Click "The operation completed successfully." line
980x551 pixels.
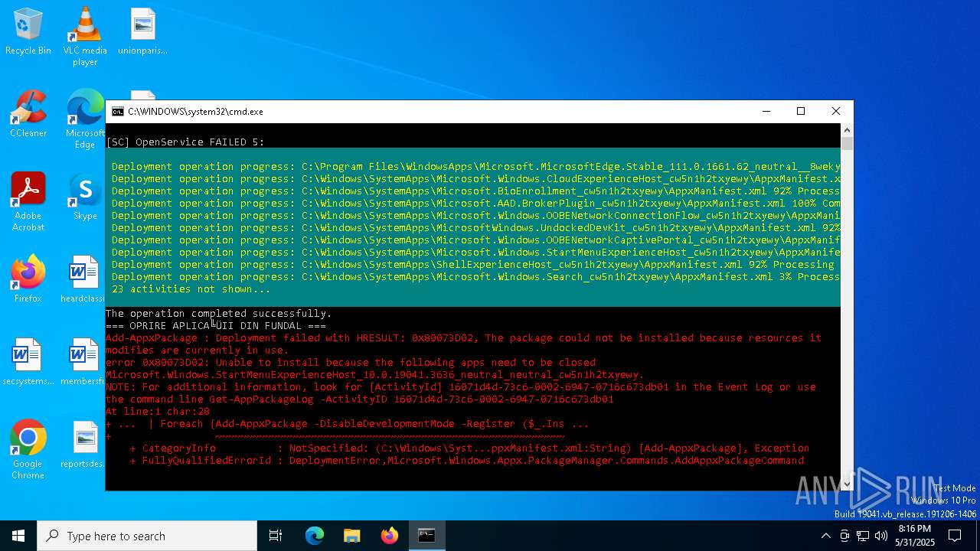[x=219, y=314]
